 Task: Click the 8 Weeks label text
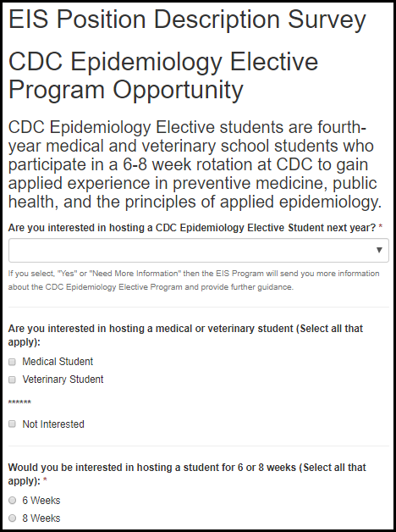[41, 518]
